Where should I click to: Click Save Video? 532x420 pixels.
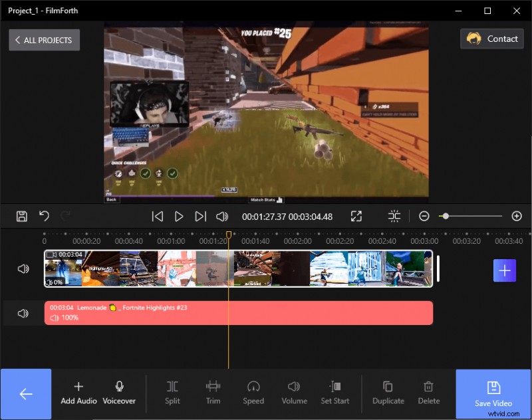pos(493,393)
